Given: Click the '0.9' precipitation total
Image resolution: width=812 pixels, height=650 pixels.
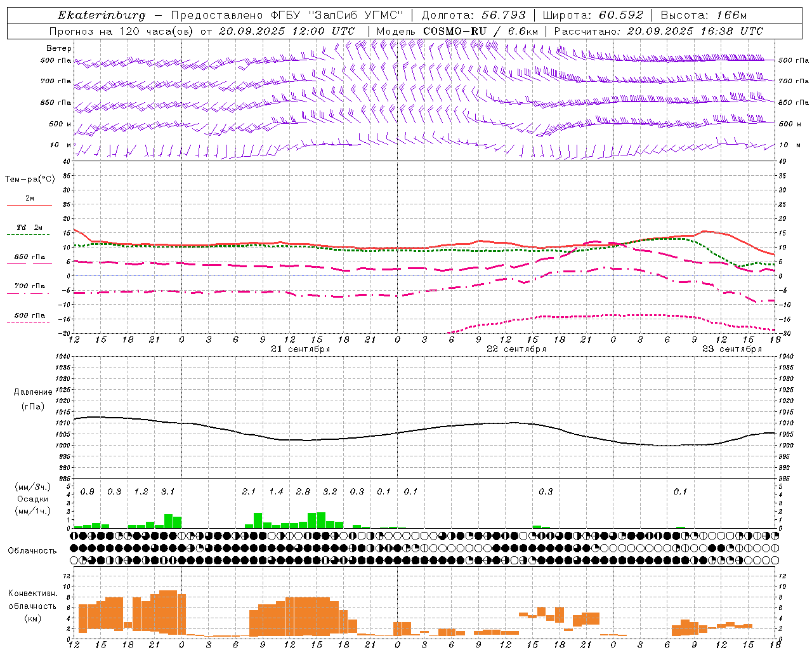Looking at the screenshot, I should point(88,491).
